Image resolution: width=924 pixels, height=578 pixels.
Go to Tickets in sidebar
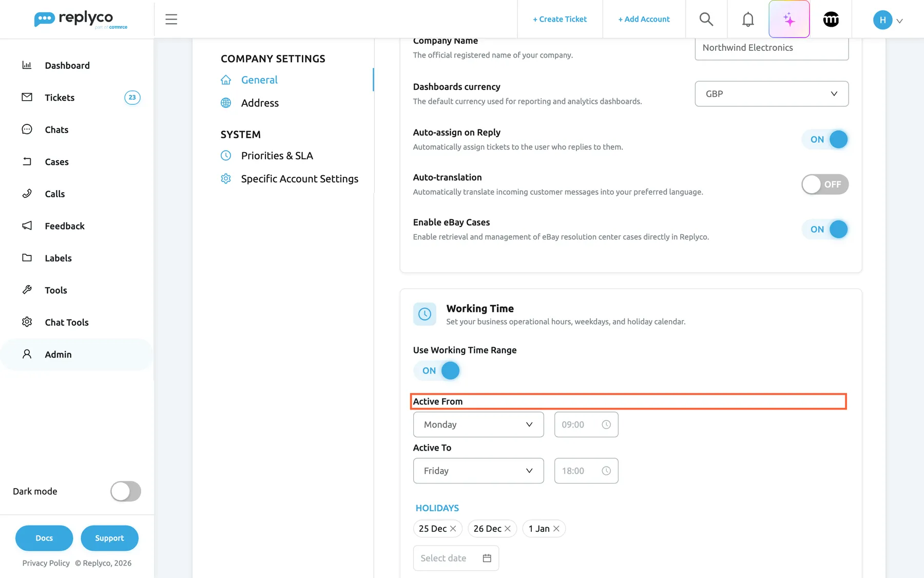pyautogui.click(x=77, y=98)
